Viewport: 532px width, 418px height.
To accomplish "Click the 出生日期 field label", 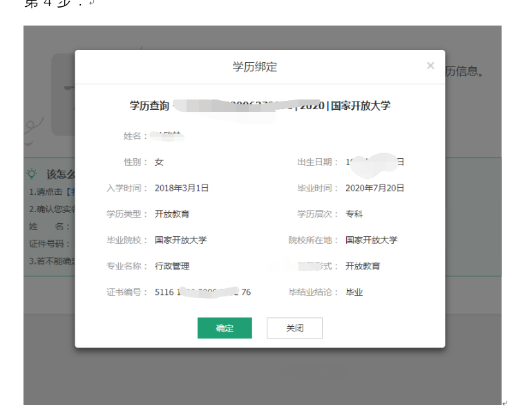I will tap(316, 162).
